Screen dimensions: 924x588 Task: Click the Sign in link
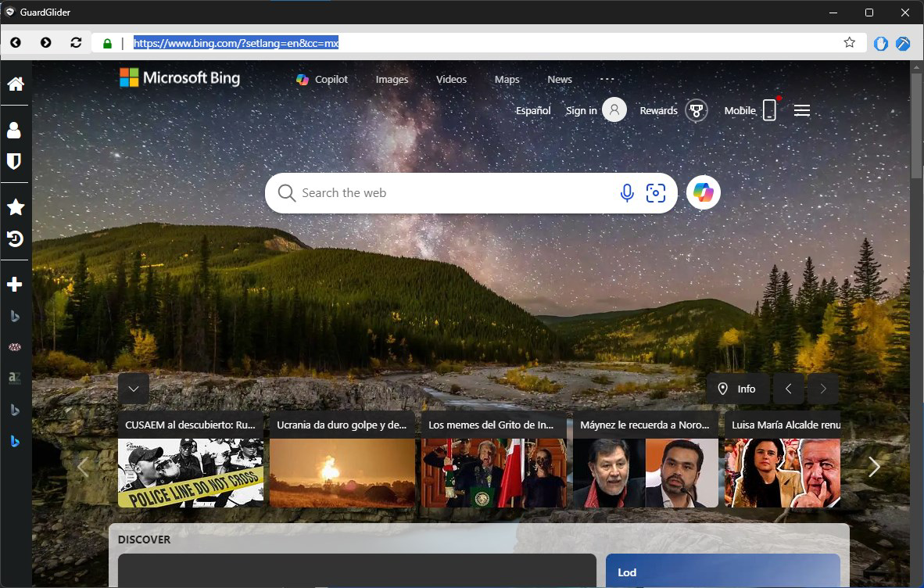point(581,110)
